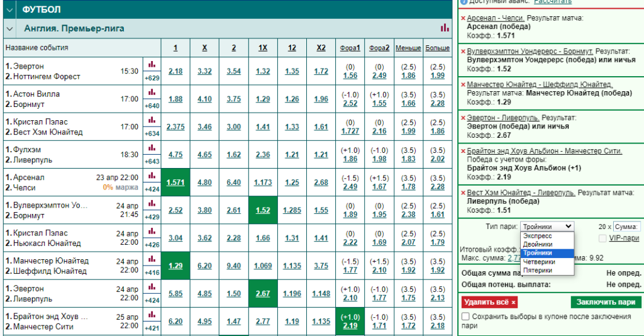Image resolution: width=644 pixels, height=336 pixels.
Task: Open statistics icon for Everton vs Liverpool row
Action: click(x=152, y=287)
